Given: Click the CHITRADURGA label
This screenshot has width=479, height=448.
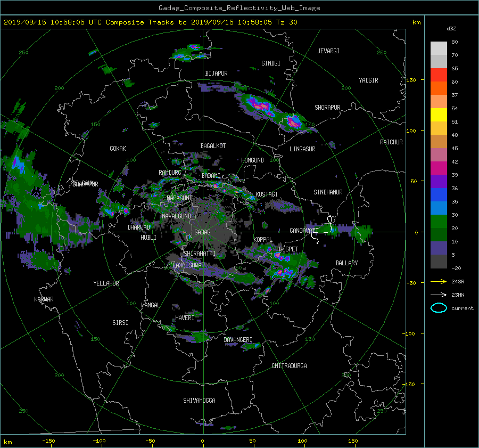Looking at the screenshot, I should tap(290, 366).
